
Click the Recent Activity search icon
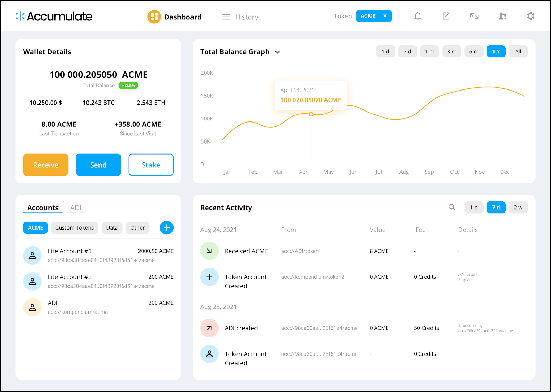click(452, 207)
